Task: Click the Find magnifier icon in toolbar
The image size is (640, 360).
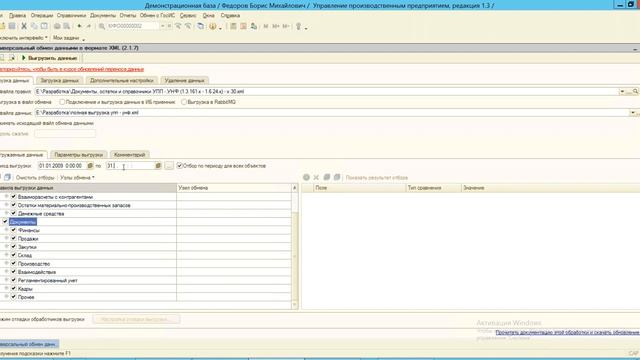Action: click(x=102, y=26)
